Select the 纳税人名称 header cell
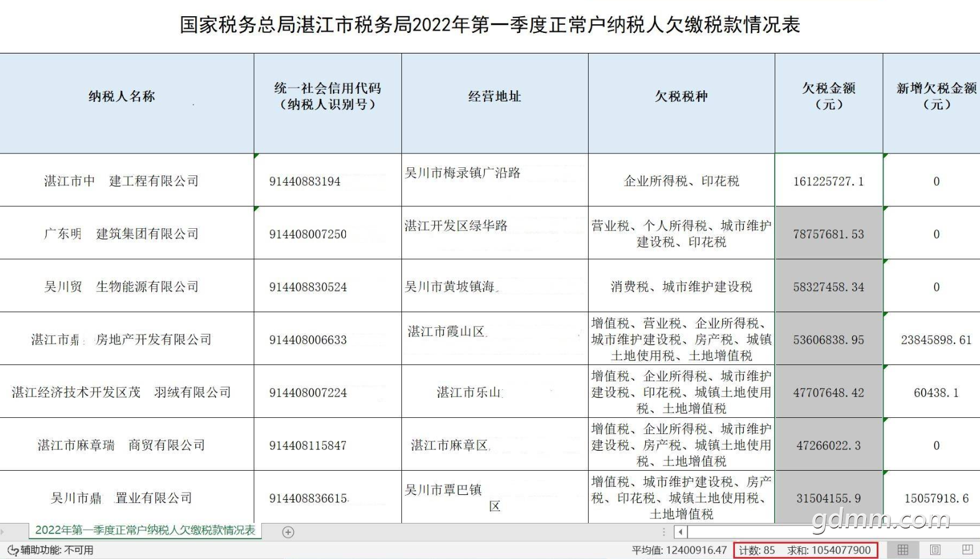 click(x=127, y=103)
